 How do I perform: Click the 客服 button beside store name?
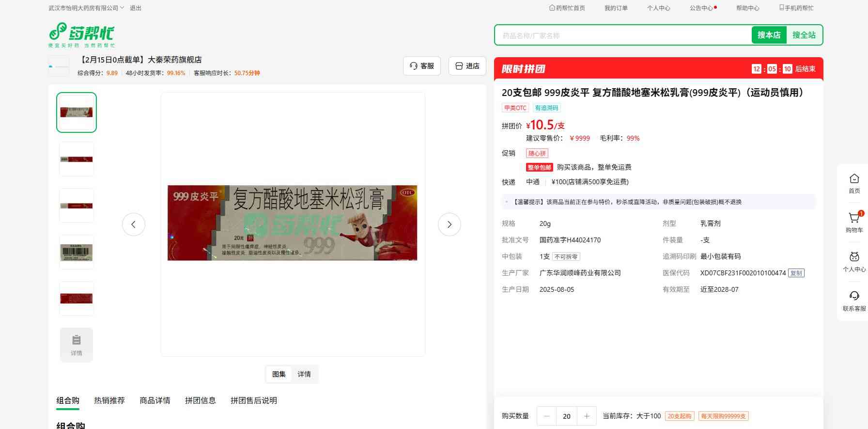coord(421,66)
